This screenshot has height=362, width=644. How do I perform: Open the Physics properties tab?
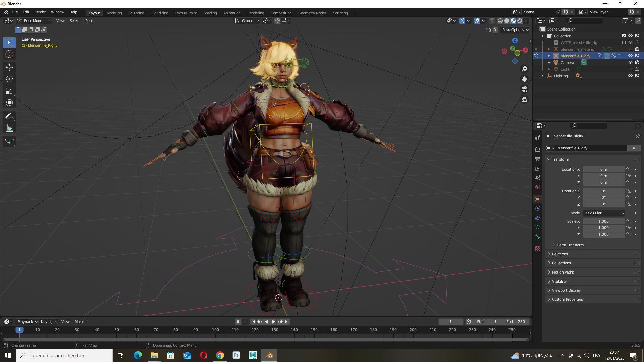tap(538, 208)
